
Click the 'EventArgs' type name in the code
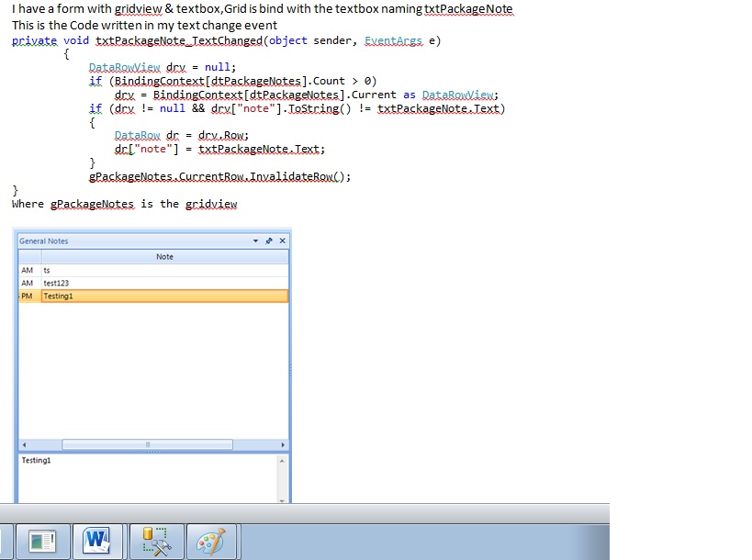pyautogui.click(x=393, y=40)
